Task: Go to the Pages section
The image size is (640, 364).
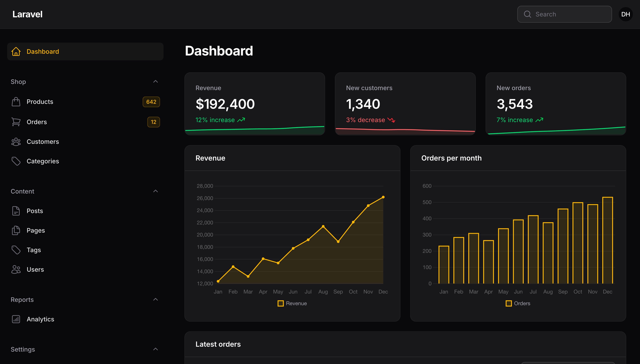Action: 85,230
